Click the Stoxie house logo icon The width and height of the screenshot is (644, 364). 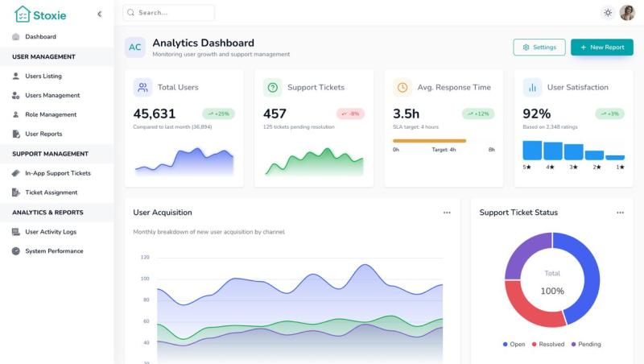pyautogui.click(x=22, y=14)
